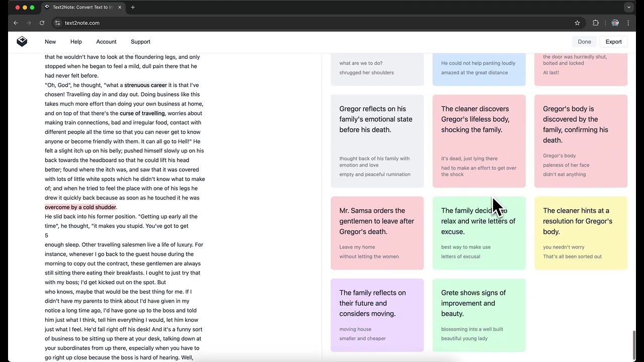The height and width of the screenshot is (362, 644).
Task: Select card about Gregor reflecting on family
Action: pos(377,141)
